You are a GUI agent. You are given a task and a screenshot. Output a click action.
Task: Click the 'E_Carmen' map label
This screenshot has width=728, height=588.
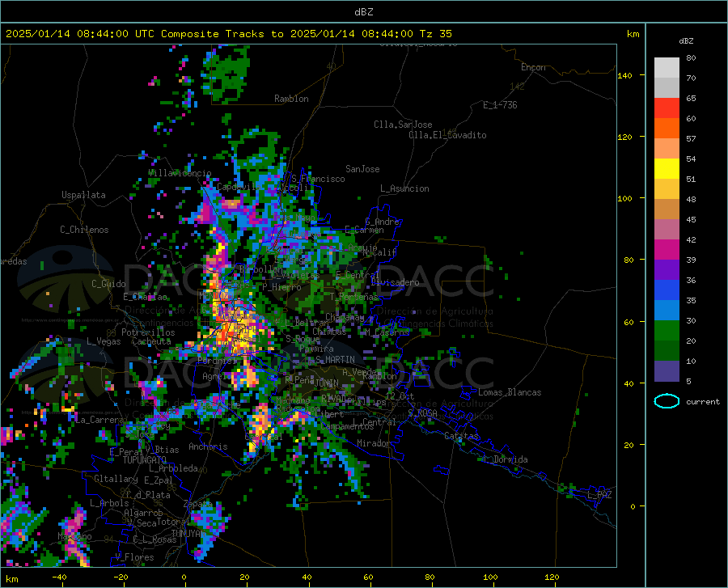point(364,230)
